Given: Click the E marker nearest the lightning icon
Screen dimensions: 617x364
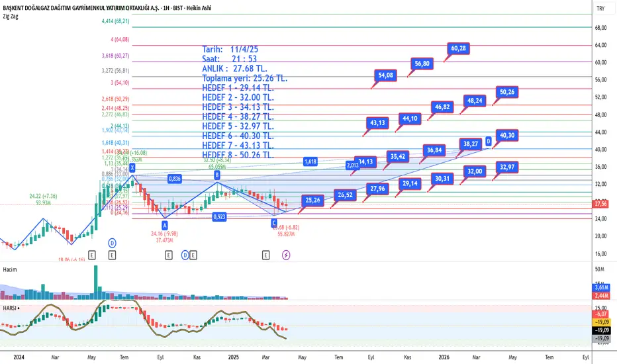Looking at the screenshot, I should (x=265, y=255).
